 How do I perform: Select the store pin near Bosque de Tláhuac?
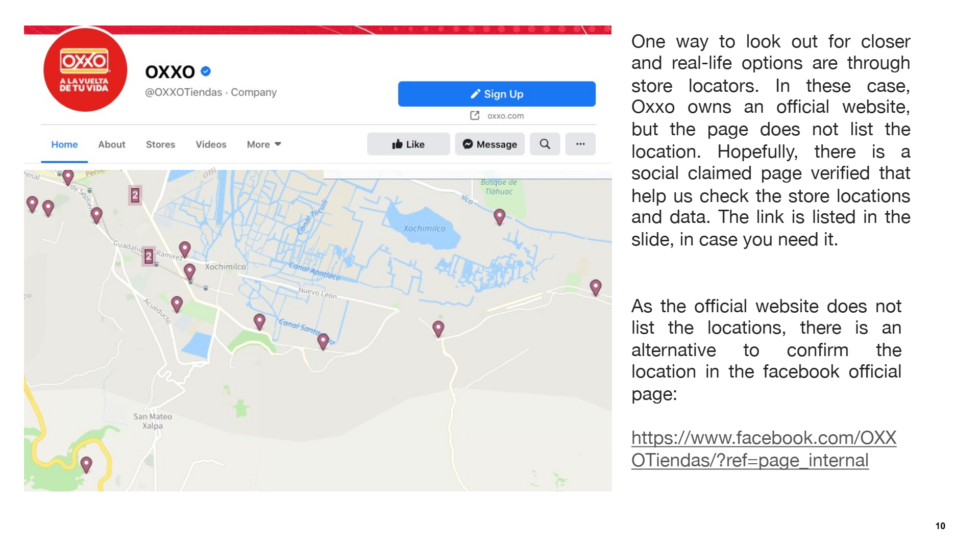pos(500,217)
